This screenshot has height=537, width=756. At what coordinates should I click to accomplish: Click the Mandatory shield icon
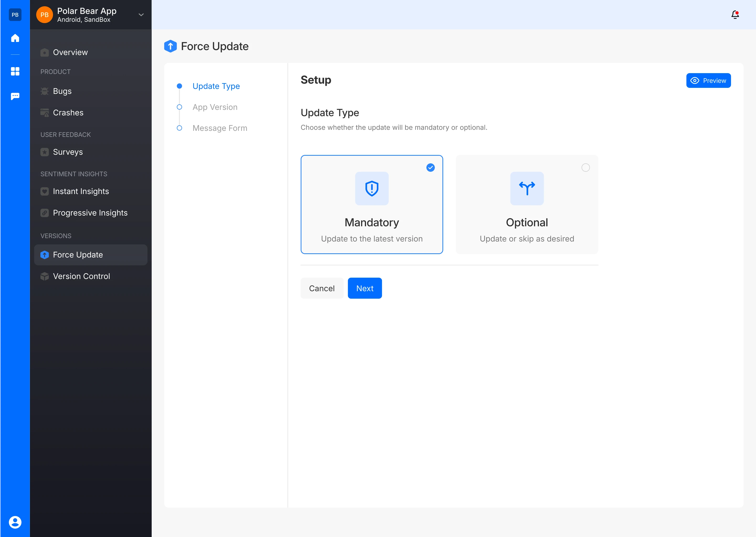coord(372,189)
